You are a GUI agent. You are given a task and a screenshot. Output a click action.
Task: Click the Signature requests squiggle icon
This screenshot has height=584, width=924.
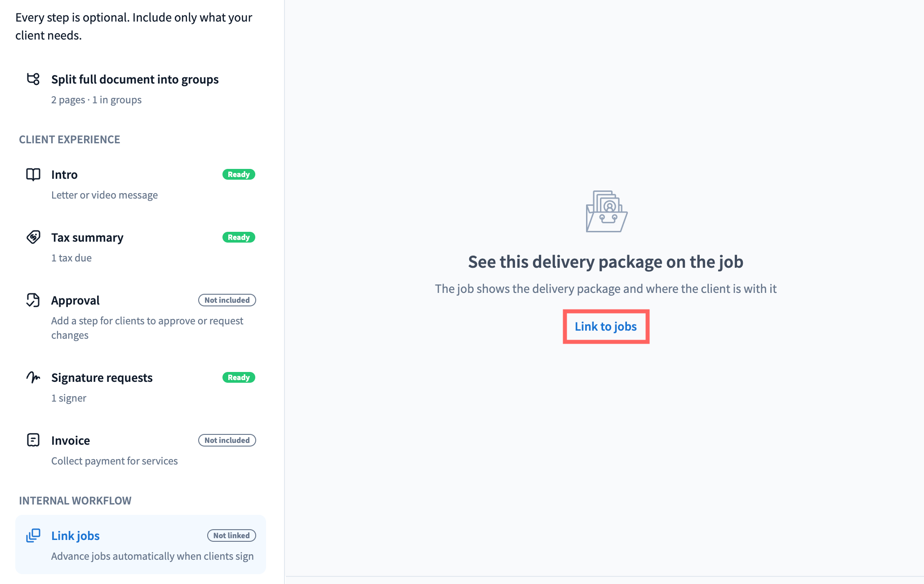(x=33, y=377)
